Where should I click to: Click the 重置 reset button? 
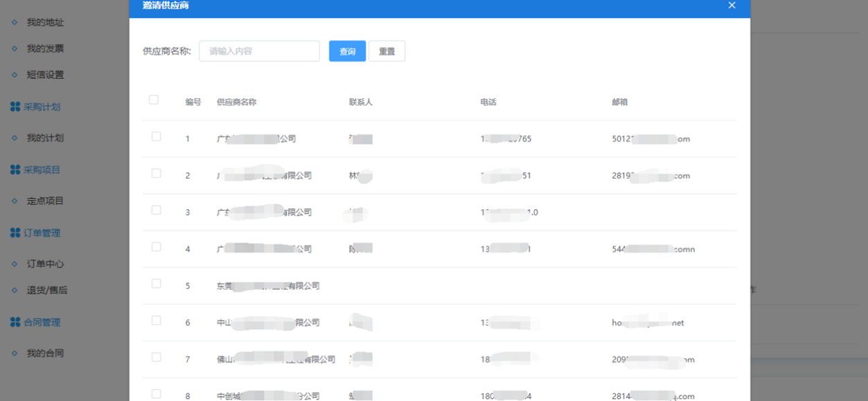(387, 51)
